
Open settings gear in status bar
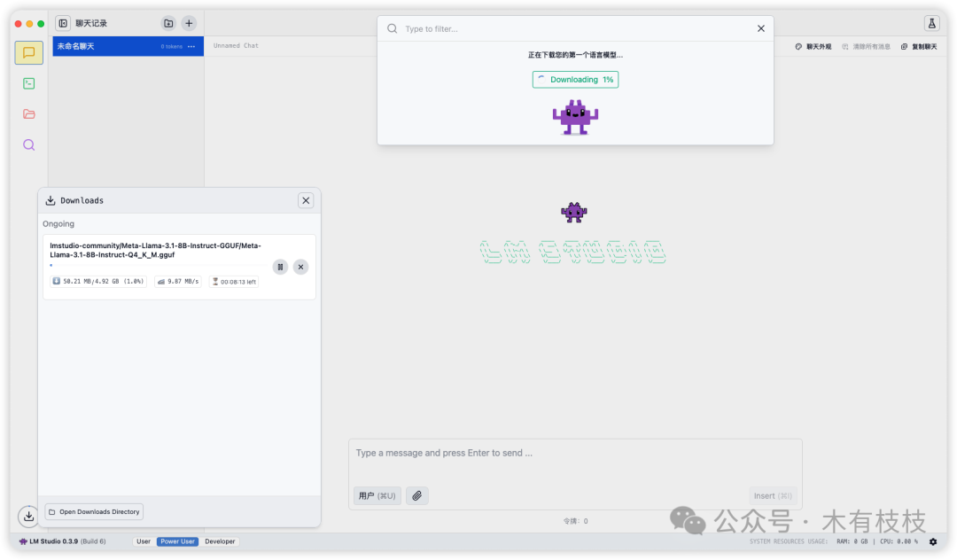pyautogui.click(x=932, y=541)
